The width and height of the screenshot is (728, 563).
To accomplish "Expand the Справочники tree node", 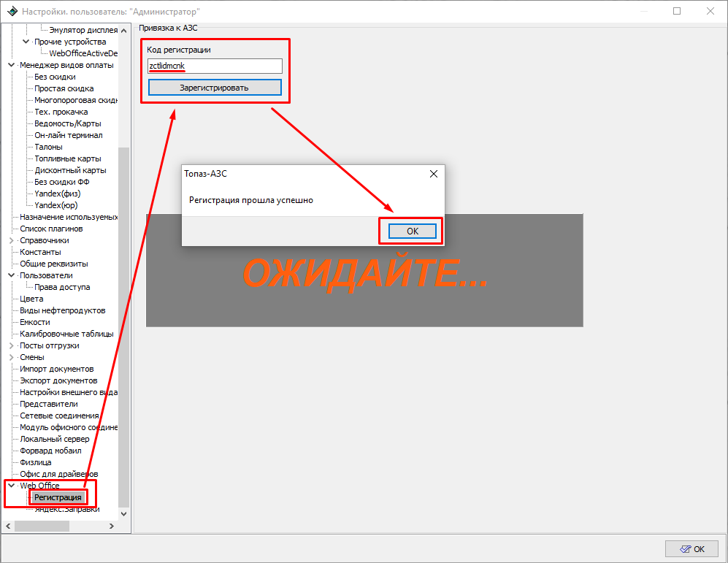I will pos(12,240).
